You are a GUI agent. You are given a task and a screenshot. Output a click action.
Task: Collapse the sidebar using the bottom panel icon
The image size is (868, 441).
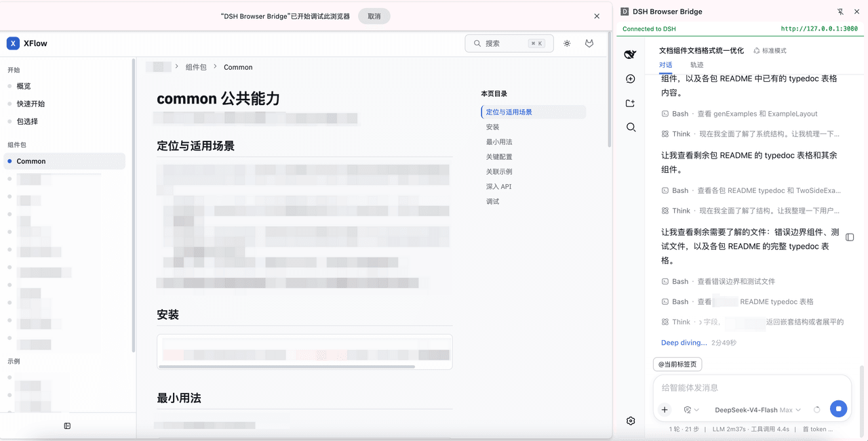coord(67,426)
